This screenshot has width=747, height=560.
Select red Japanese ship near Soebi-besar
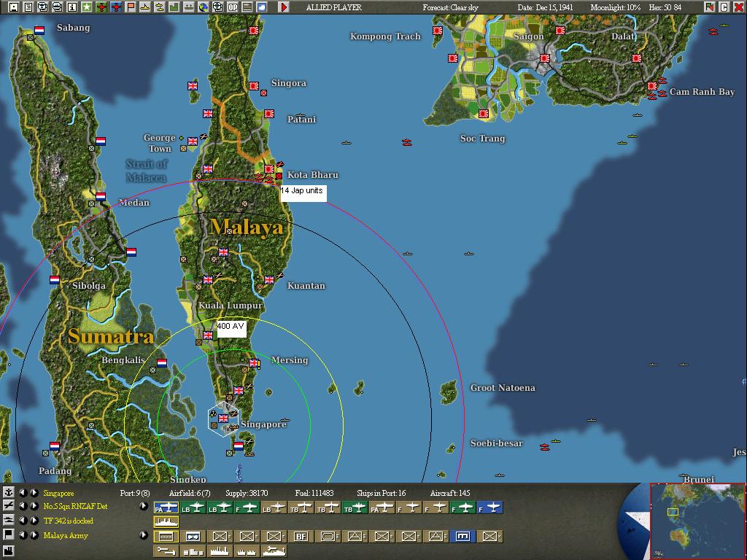[544, 447]
